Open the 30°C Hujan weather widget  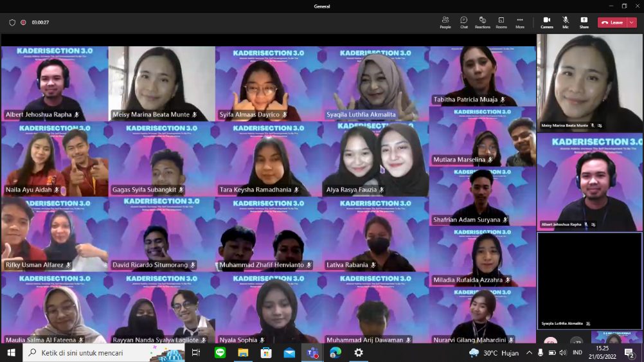pos(492,352)
